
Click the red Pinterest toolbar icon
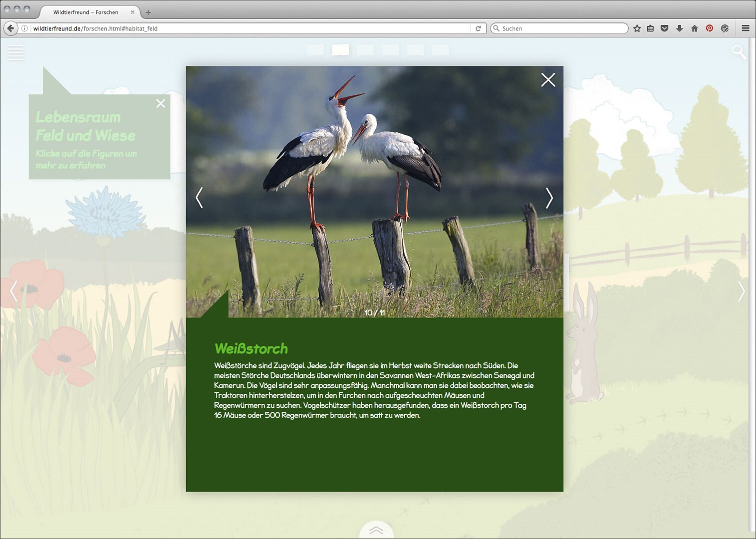click(x=709, y=28)
